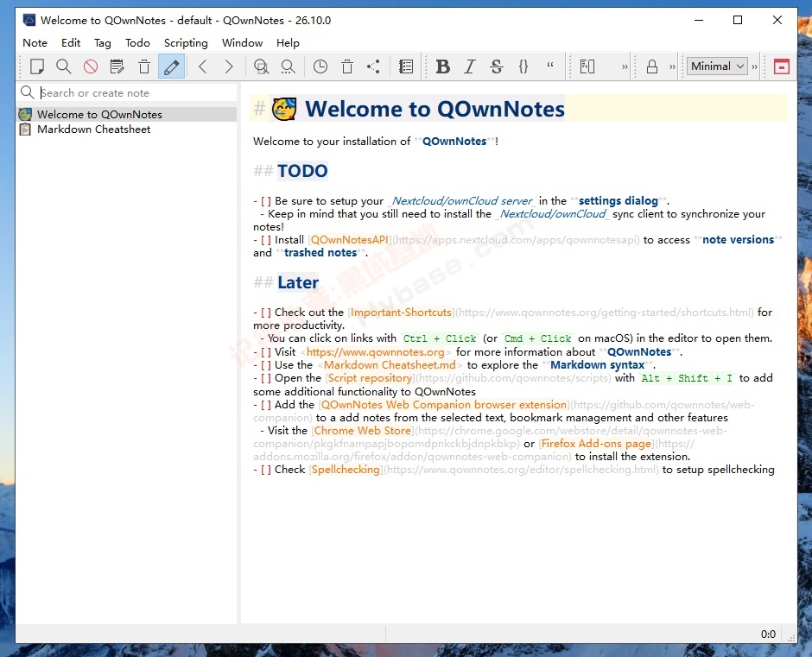The height and width of the screenshot is (657, 812).
Task: Click the bold trashed notes text
Action: point(320,253)
